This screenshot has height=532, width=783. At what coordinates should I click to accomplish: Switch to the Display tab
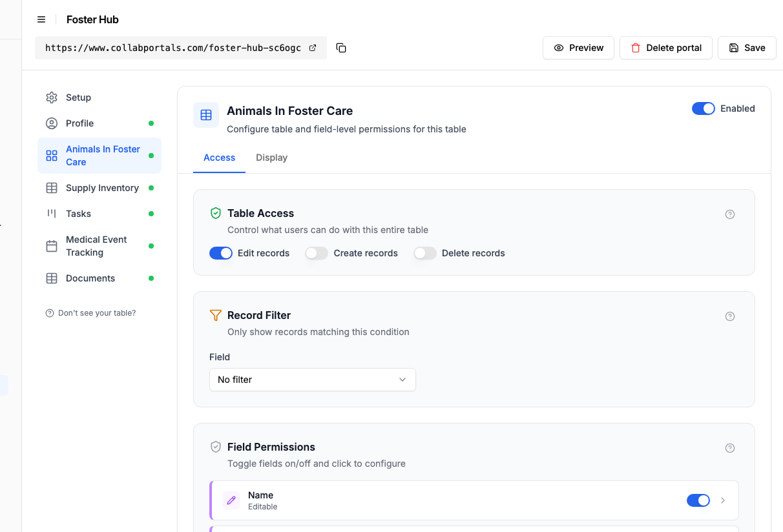click(271, 158)
